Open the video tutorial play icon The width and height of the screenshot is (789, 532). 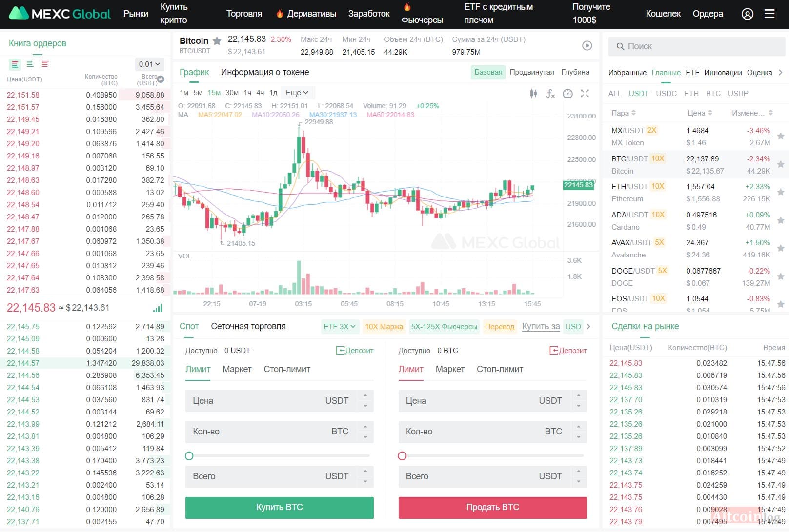point(587,45)
